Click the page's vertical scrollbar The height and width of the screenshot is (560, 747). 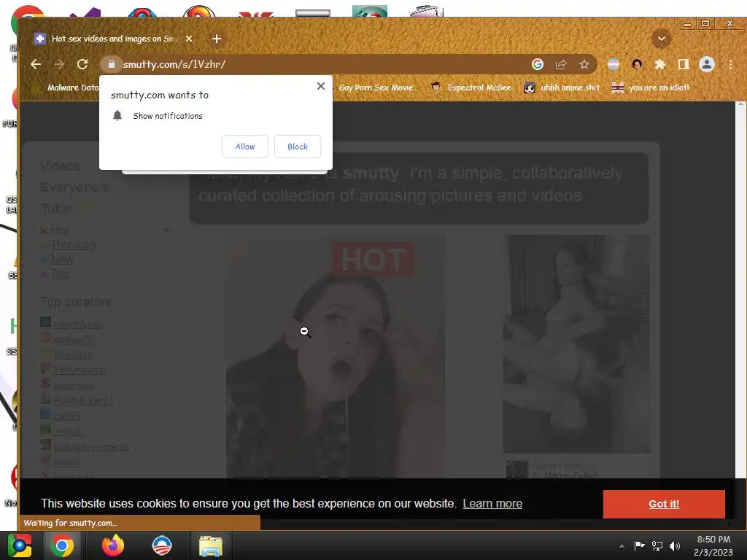click(741, 289)
